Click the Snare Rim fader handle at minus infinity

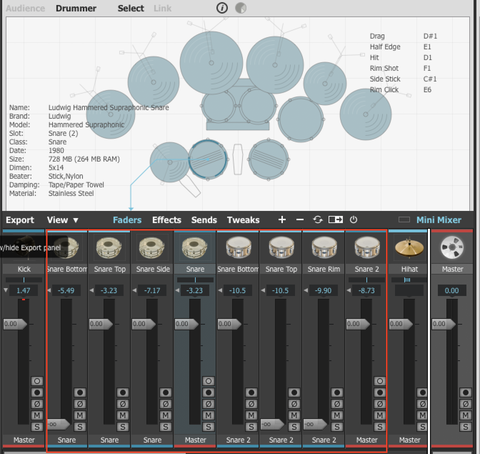pyautogui.click(x=315, y=424)
